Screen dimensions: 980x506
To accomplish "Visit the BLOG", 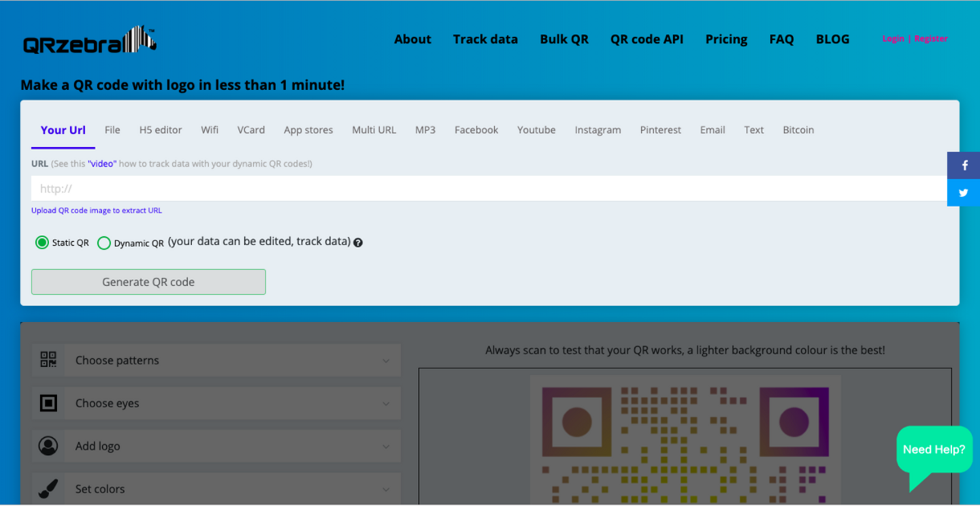I will (832, 39).
